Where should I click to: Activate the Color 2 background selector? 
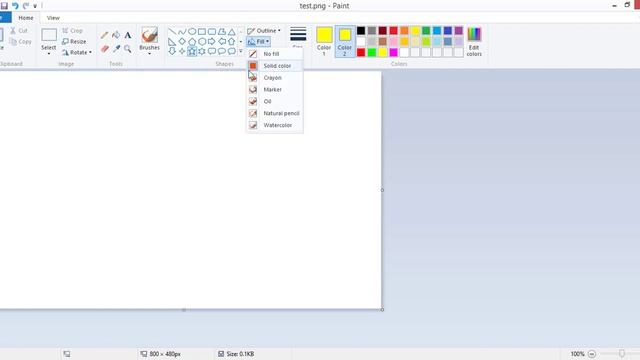coord(345,41)
